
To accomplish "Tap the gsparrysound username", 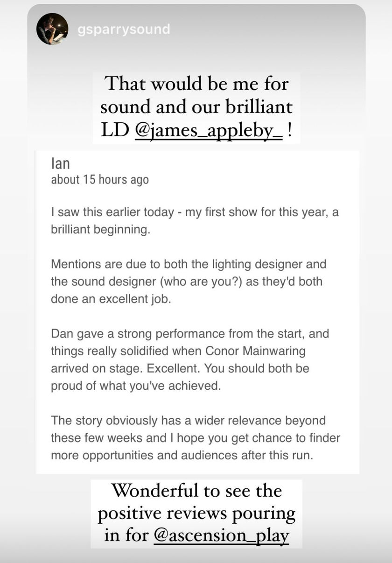I will coord(124,29).
